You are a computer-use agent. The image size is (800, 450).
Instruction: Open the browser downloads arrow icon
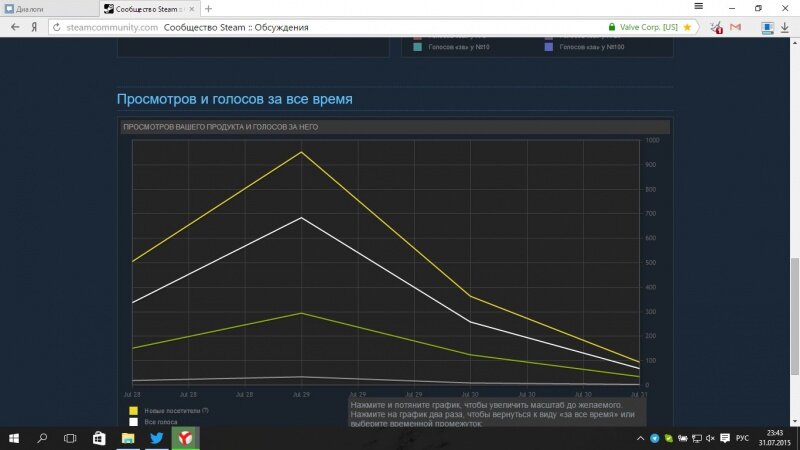click(783, 27)
